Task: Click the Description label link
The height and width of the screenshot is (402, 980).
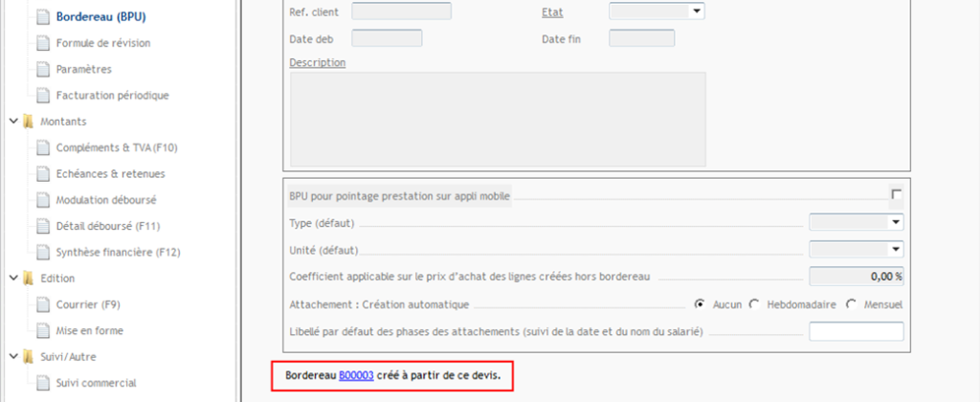Action: pyautogui.click(x=318, y=62)
